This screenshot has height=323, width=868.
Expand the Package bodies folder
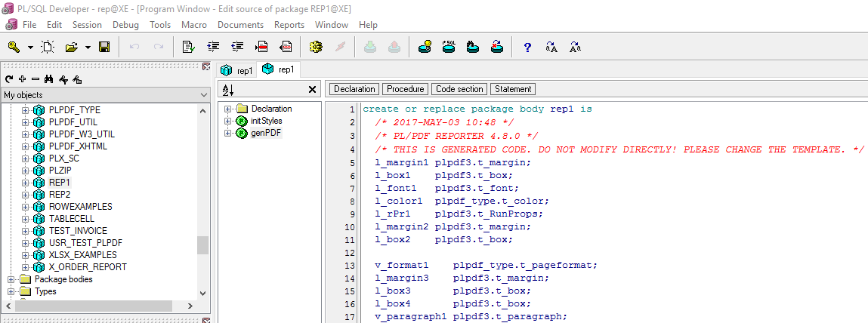(x=11, y=279)
